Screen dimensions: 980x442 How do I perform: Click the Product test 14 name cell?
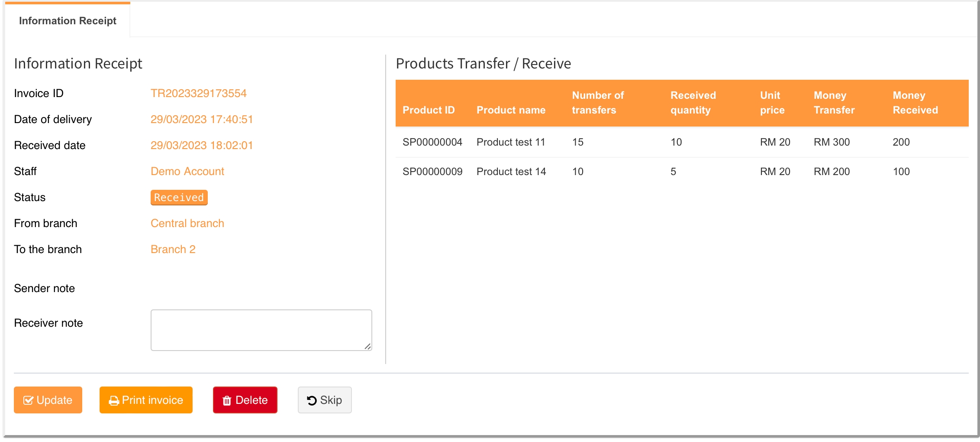(x=511, y=172)
